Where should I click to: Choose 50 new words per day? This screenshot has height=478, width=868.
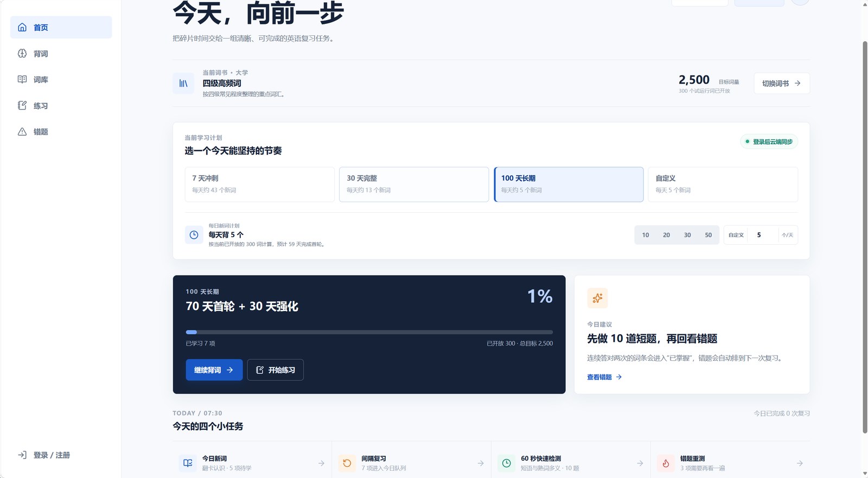(x=709, y=235)
